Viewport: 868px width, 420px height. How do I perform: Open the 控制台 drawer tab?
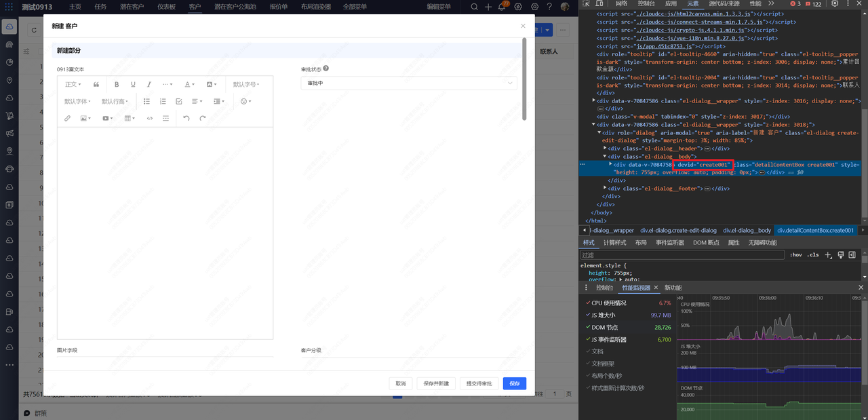(x=604, y=288)
